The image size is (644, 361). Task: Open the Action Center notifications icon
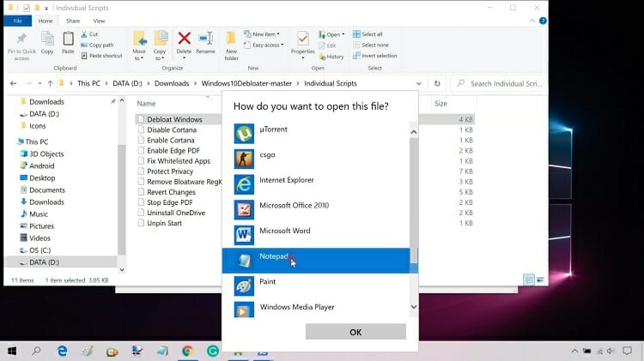(627, 352)
